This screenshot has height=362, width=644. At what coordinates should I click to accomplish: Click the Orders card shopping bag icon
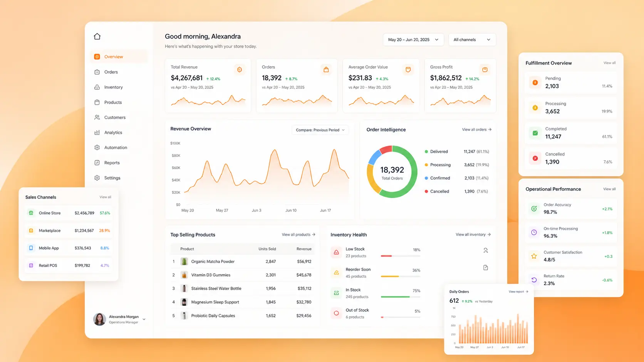(326, 70)
